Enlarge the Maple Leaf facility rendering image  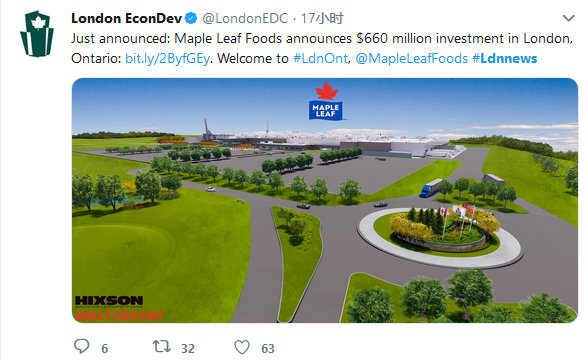[325, 200]
